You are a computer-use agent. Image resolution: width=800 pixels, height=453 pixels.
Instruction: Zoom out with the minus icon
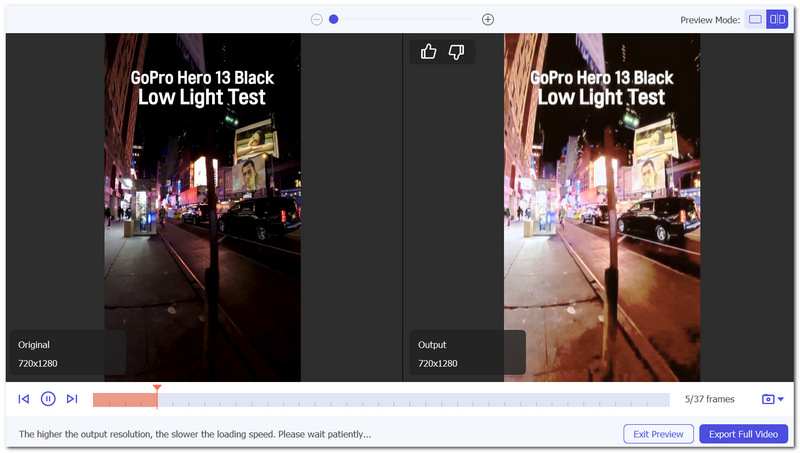click(x=316, y=19)
